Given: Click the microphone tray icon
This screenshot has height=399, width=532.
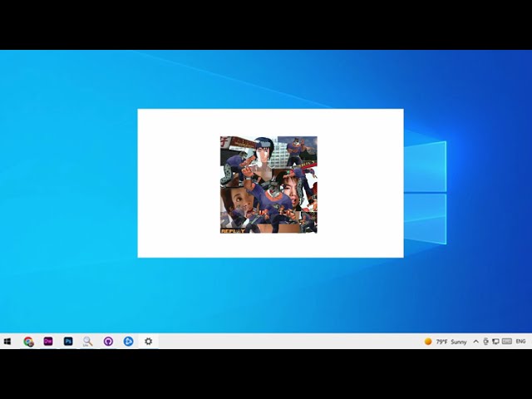Looking at the screenshot, I should point(485,342).
